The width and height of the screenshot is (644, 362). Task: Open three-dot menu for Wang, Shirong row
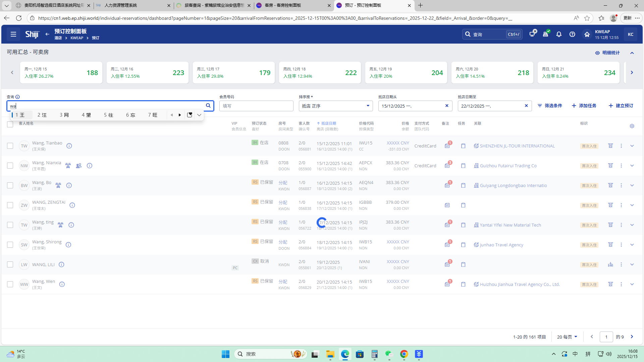click(621, 245)
